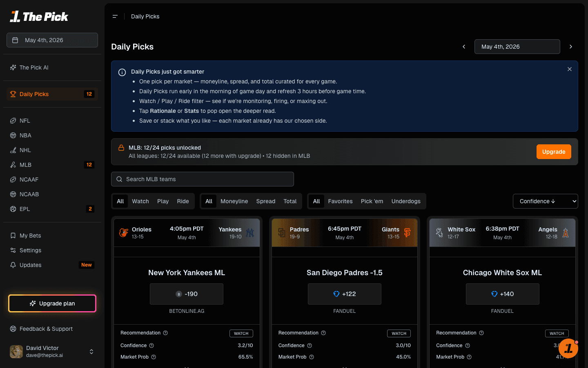588x368 pixels.
Task: Click the Upgrade plan button
Action: pyautogui.click(x=52, y=303)
